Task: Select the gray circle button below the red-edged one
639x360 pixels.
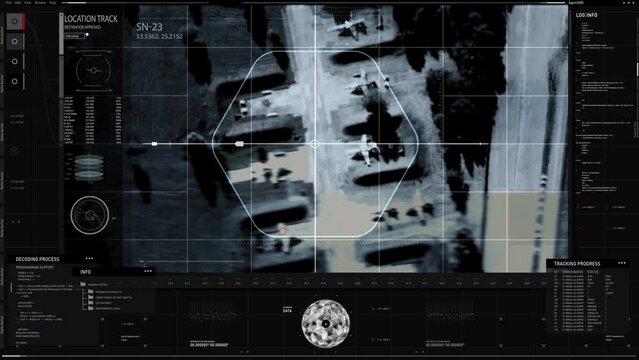Action: (x=15, y=41)
